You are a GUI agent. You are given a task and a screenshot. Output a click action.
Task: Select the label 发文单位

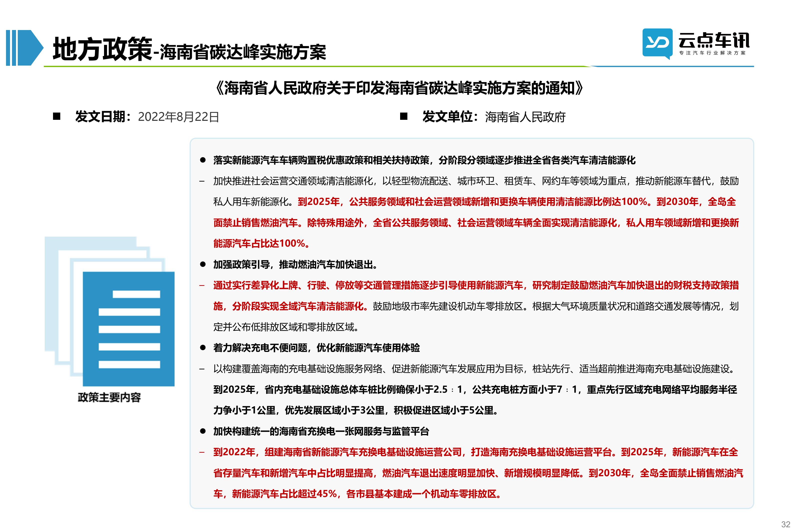pos(447,117)
